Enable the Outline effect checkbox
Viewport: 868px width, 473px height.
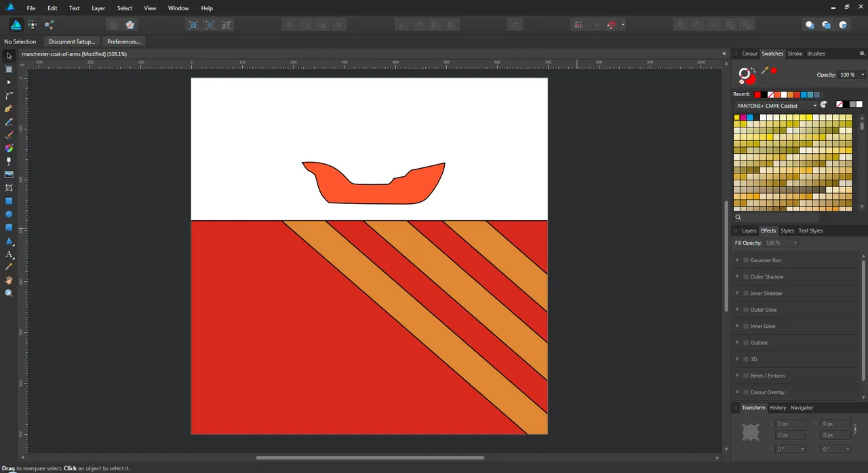click(746, 343)
